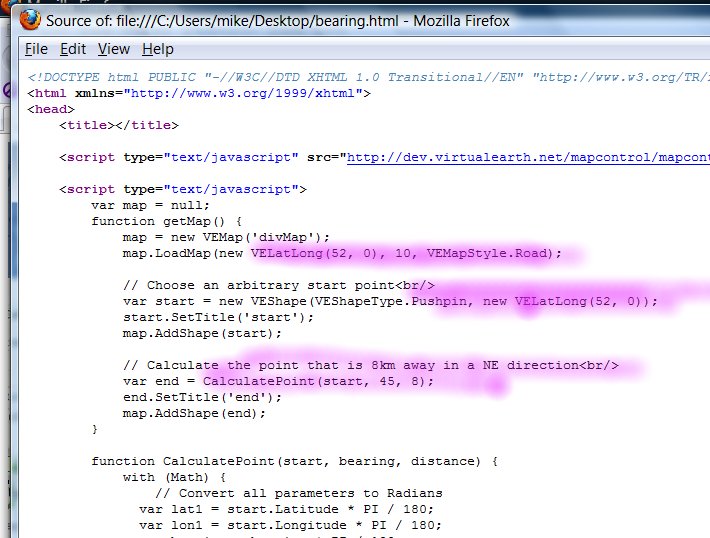The width and height of the screenshot is (710, 538).
Task: Click comment 'Choose an arbitrary start point'
Action: (278, 285)
